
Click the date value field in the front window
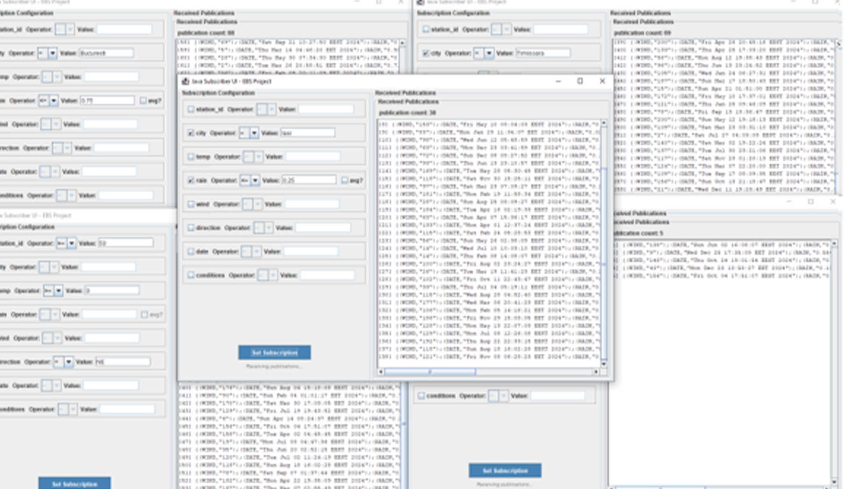(311, 252)
